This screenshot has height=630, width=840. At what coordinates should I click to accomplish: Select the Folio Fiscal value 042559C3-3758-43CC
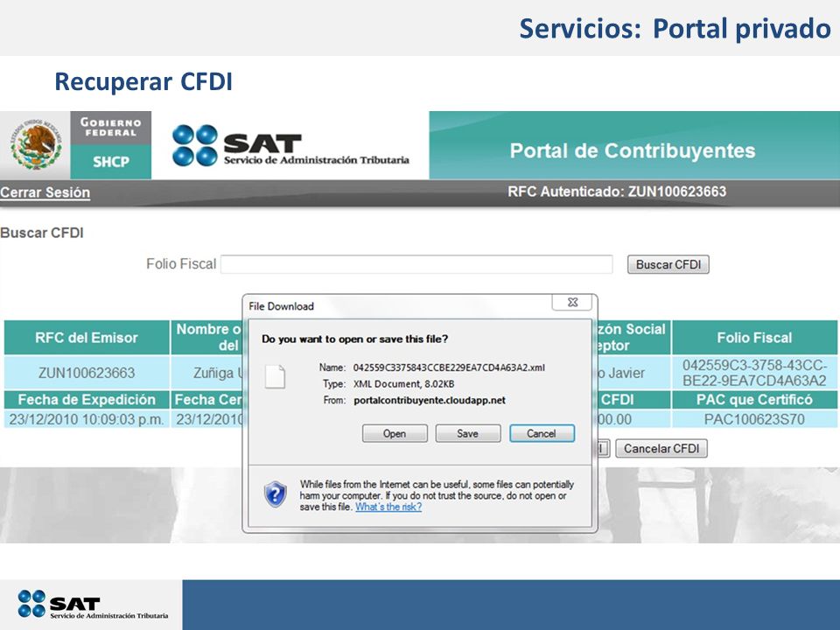click(x=754, y=373)
